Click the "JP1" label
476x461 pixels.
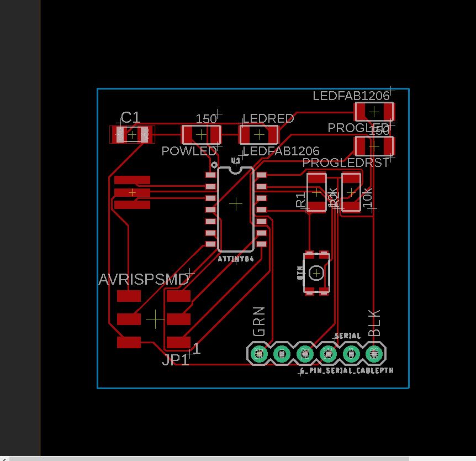click(175, 360)
